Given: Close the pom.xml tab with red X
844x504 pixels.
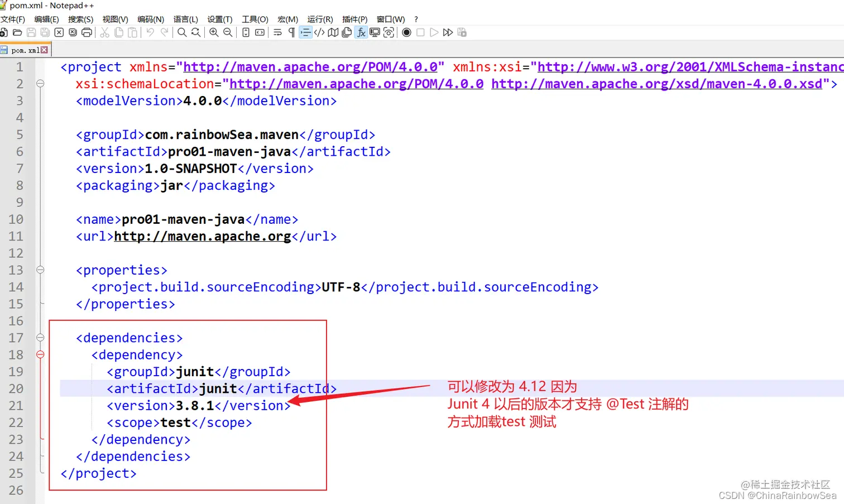Looking at the screenshot, I should 44,50.
